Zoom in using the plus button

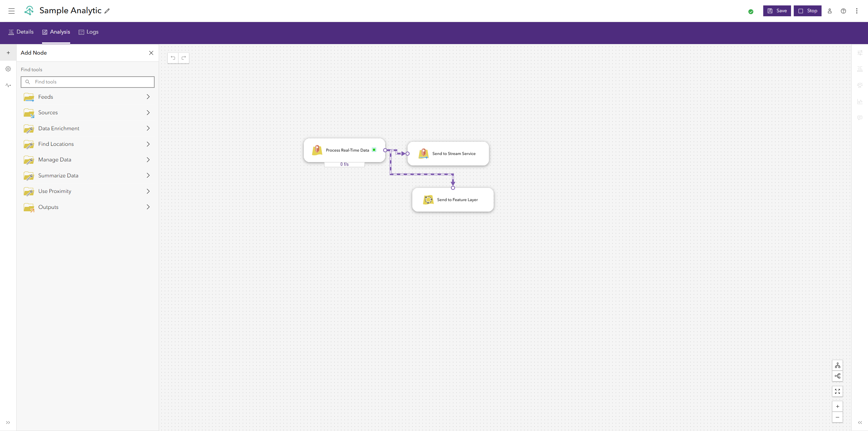[x=837, y=406]
